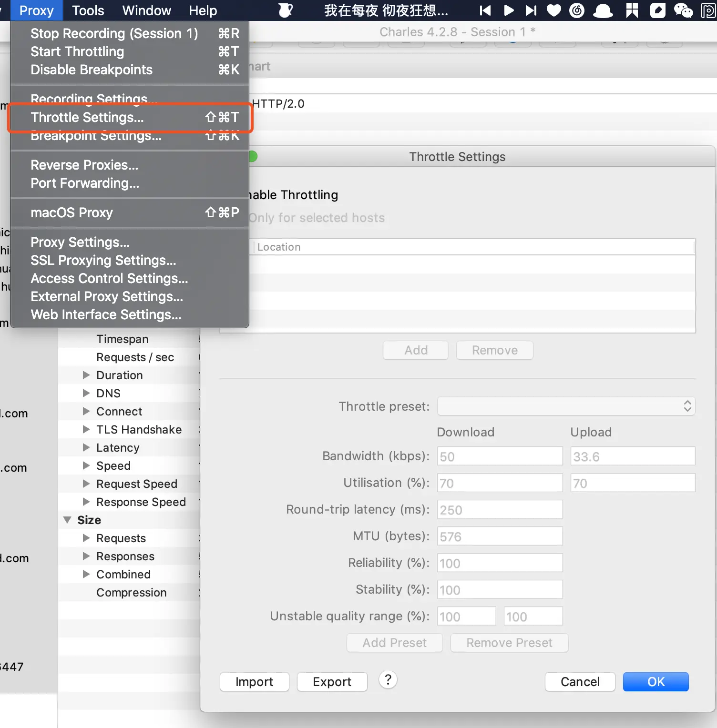Skip to previous track in menu bar
This screenshot has height=728, width=717.
click(x=485, y=10)
